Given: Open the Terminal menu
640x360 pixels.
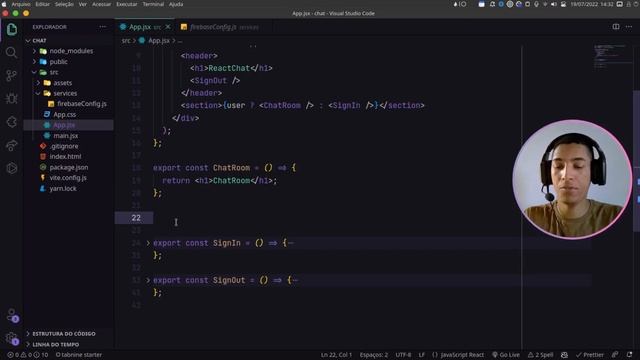Looking at the screenshot, I should point(153,4).
